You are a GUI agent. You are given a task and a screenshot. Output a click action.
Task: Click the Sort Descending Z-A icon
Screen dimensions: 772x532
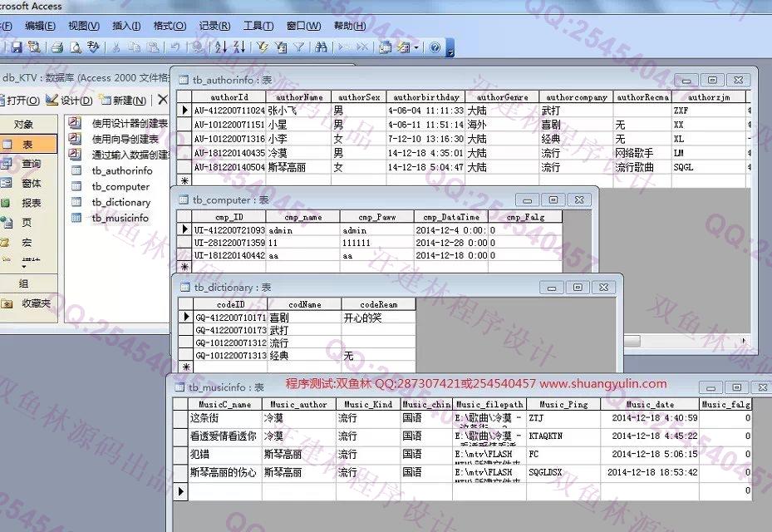coord(239,47)
